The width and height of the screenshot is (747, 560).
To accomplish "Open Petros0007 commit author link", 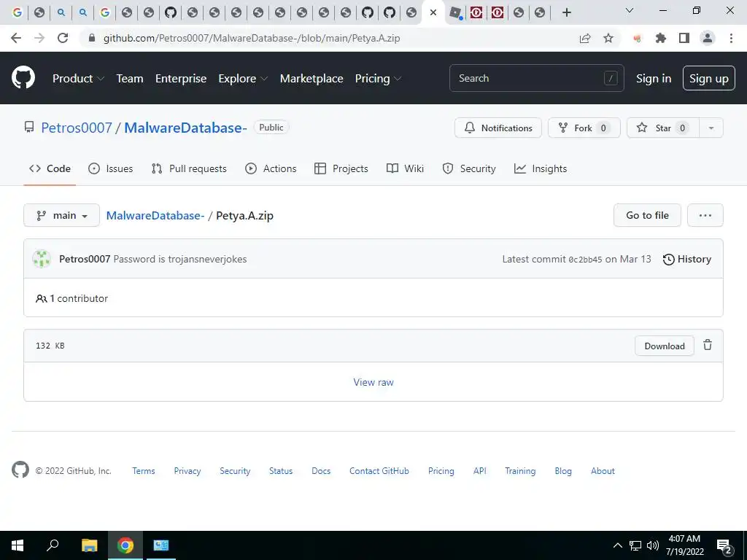I will pyautogui.click(x=85, y=259).
